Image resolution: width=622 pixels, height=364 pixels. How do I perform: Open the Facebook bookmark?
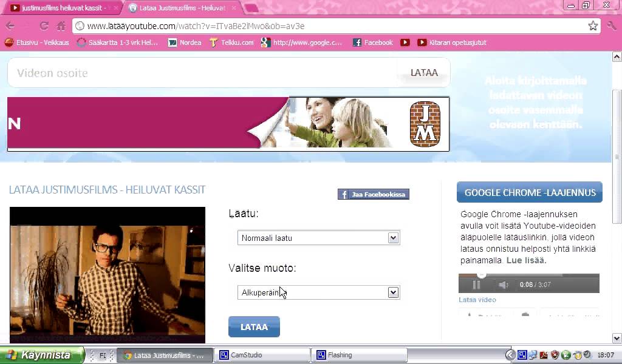pos(373,42)
